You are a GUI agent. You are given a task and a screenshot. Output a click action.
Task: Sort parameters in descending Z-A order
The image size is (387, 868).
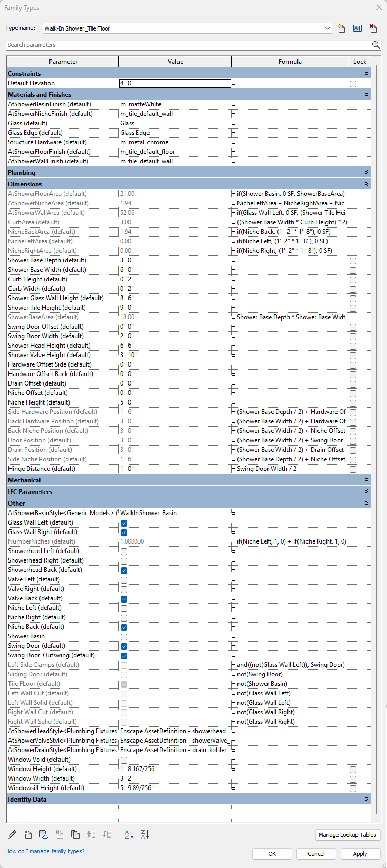point(145,834)
